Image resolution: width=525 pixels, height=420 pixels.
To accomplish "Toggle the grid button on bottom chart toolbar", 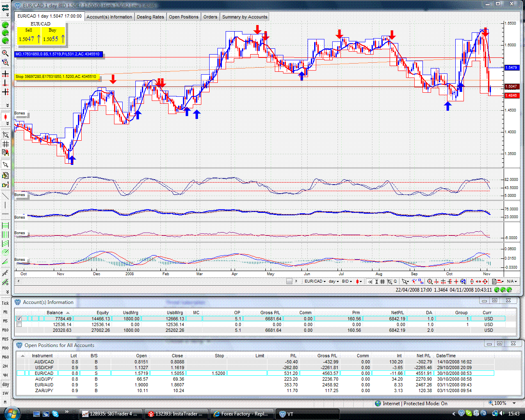I will [382, 281].
